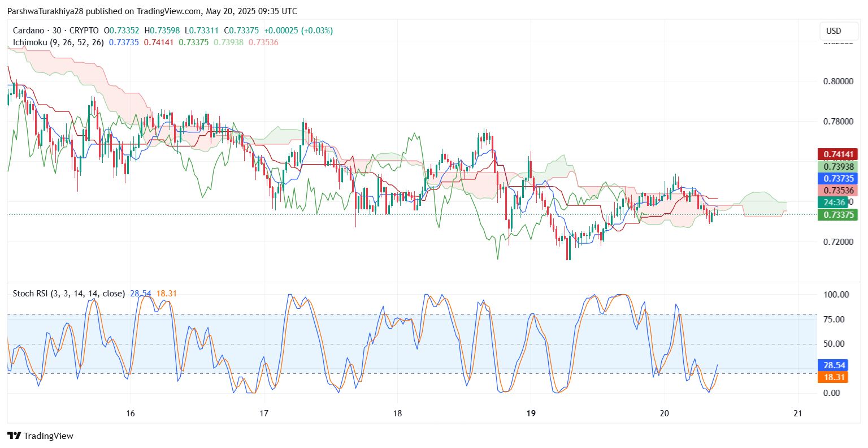Click the green 0.73375 last price label
The width and height of the screenshot is (868, 448).
pyautogui.click(x=837, y=214)
